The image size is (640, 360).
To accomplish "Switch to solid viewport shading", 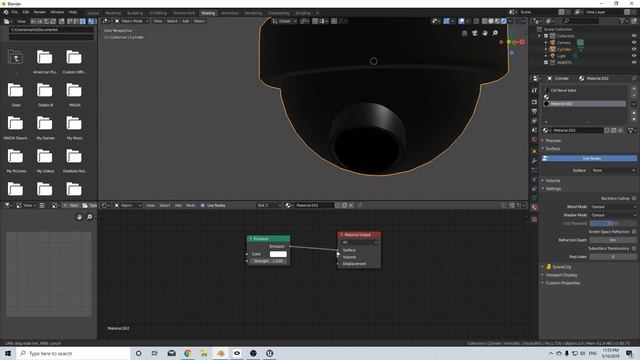I will tap(491, 21).
